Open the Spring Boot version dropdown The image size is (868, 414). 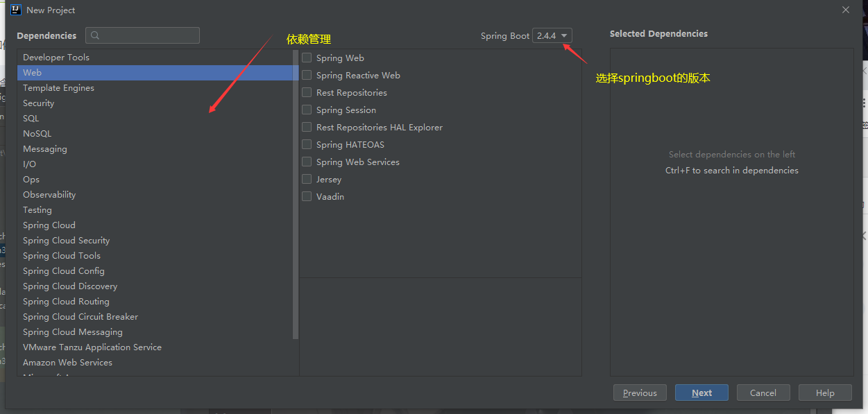point(552,35)
